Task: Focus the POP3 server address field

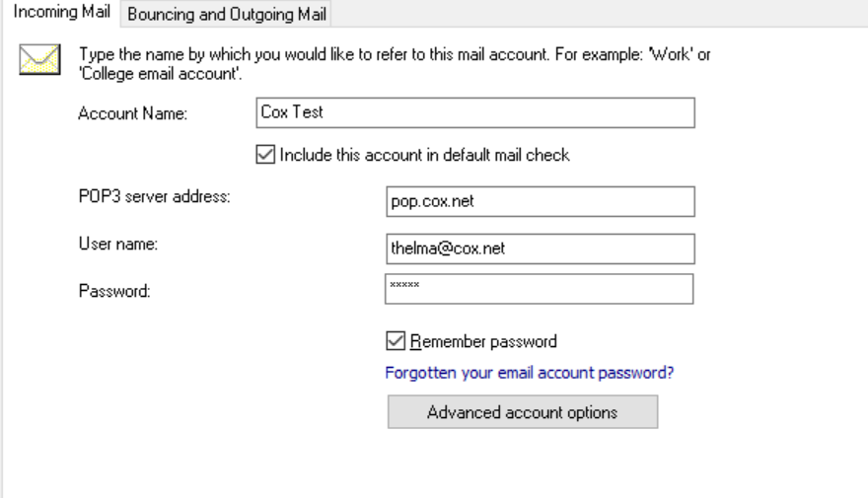Action: pos(541,201)
